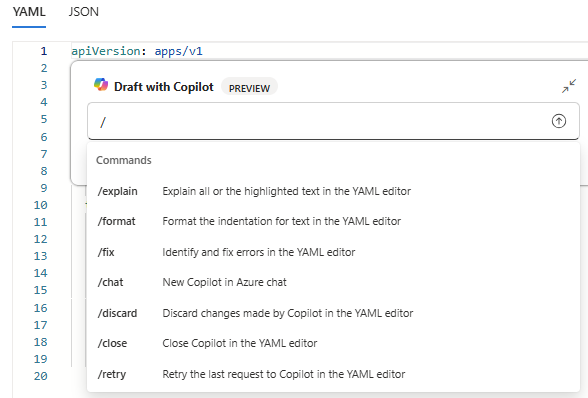
Task: Switch to the JSON tab
Action: point(84,12)
